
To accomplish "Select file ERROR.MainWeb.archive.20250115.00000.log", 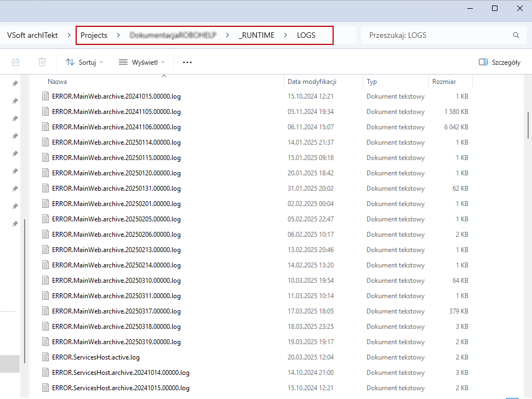I will tap(116, 158).
